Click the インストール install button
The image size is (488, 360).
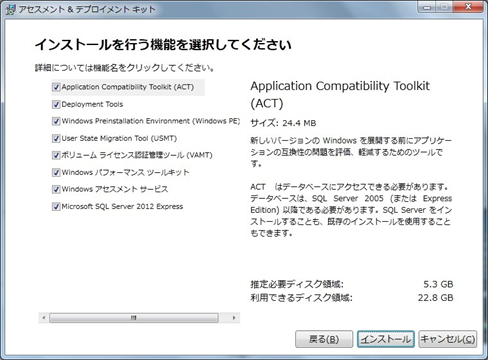click(x=386, y=339)
